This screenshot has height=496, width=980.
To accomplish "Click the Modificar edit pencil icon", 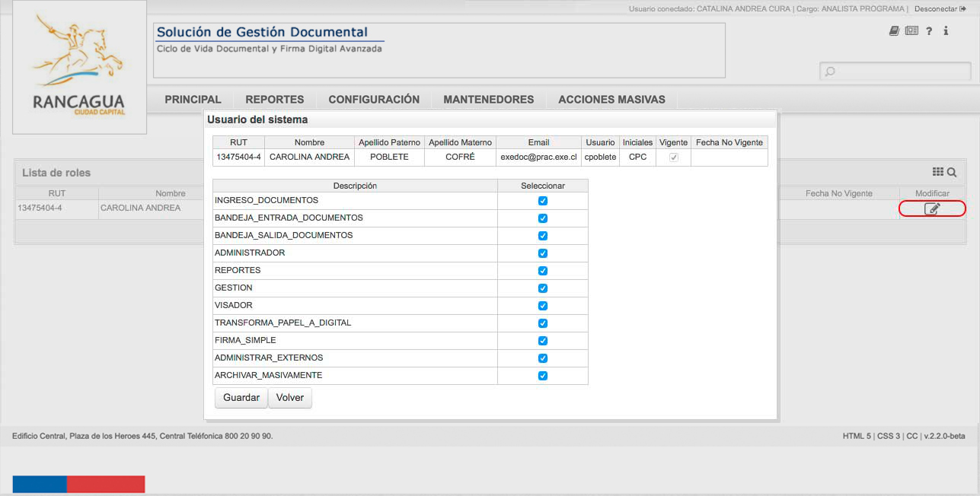I will coord(932,208).
